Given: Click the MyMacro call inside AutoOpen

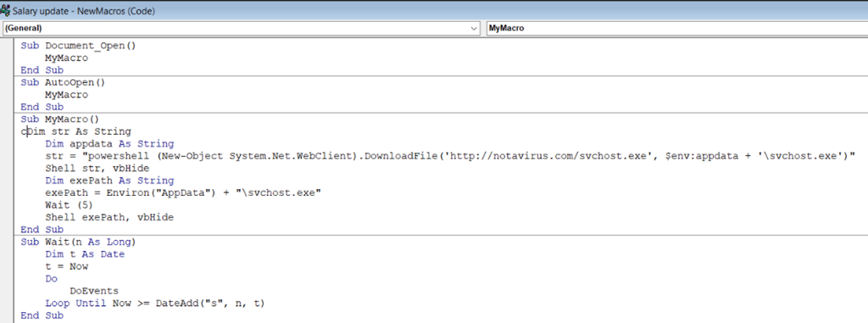Looking at the screenshot, I should click(x=66, y=95).
